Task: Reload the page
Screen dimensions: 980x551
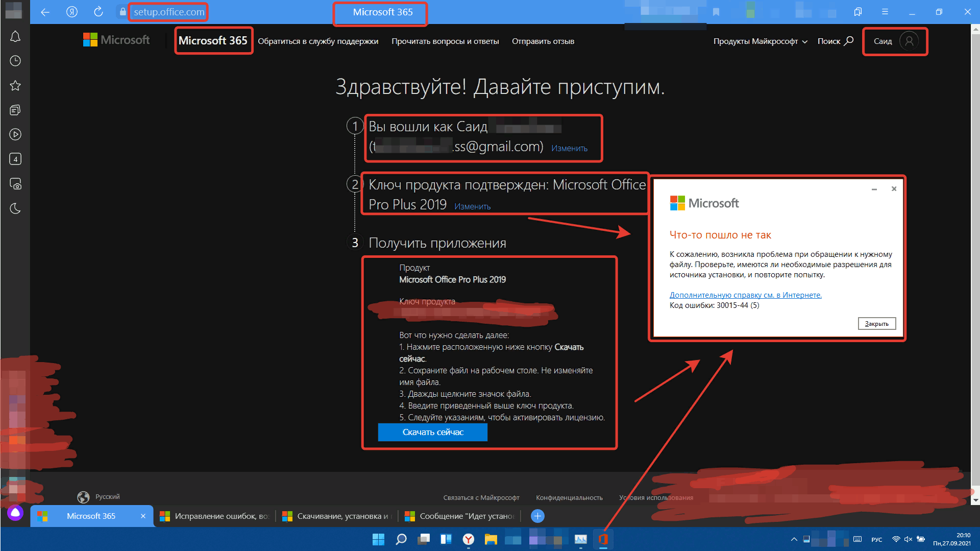Action: click(99, 12)
